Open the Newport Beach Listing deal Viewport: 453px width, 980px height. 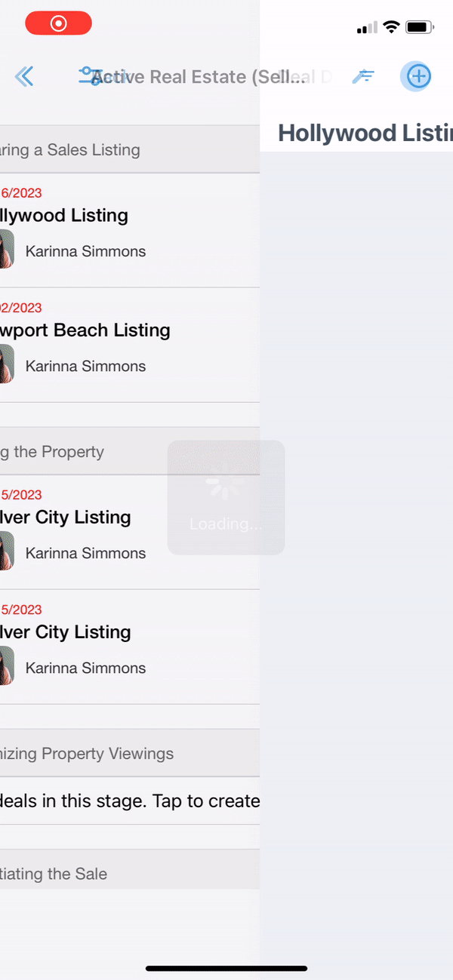point(85,330)
